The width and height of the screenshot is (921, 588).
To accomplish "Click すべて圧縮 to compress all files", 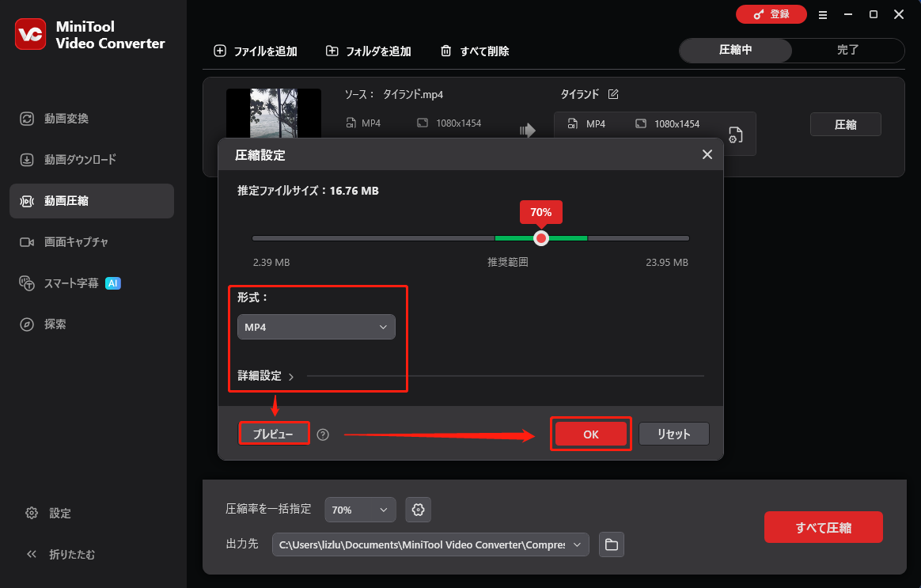I will [823, 526].
